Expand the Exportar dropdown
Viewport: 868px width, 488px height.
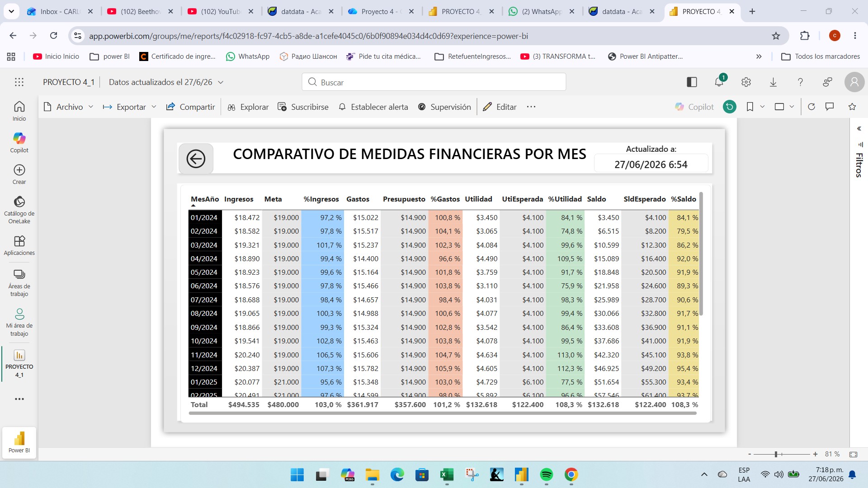coord(154,107)
